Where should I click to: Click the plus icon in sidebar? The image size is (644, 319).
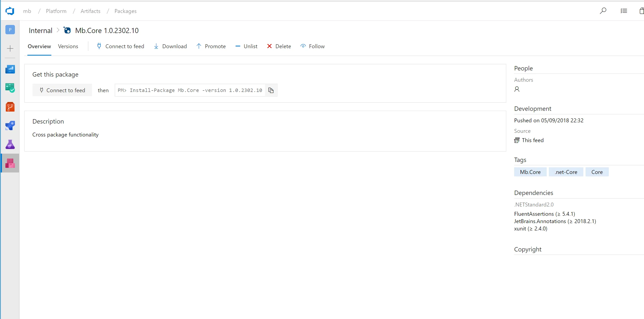pos(10,48)
